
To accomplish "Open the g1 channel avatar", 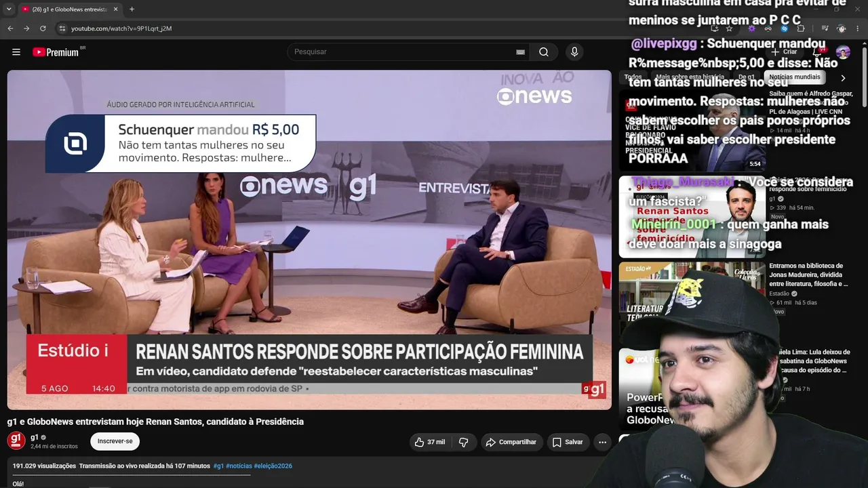I will [x=16, y=441].
